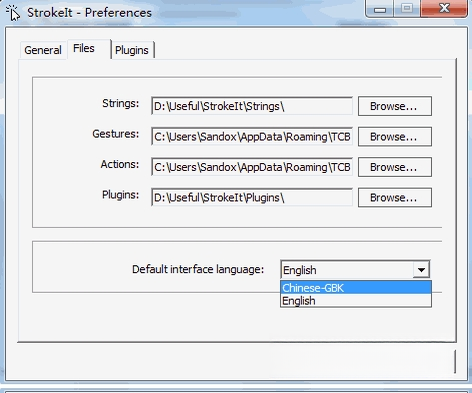Switch to the General tab

pyautogui.click(x=43, y=50)
